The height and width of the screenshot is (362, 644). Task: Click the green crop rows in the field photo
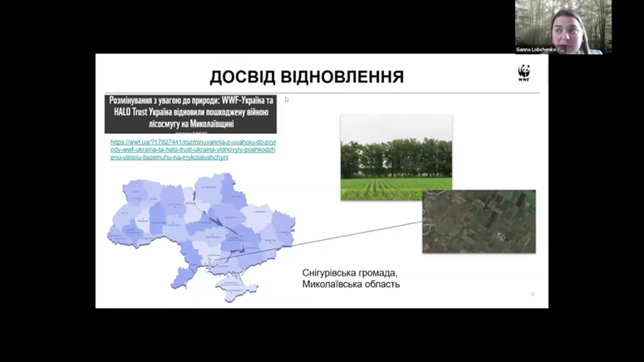coord(396,188)
